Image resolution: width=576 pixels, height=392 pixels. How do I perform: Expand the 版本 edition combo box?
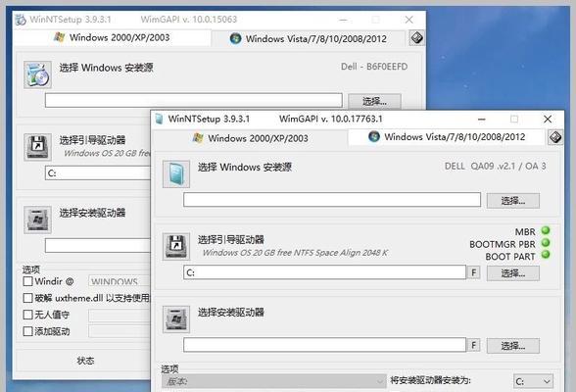(274, 381)
